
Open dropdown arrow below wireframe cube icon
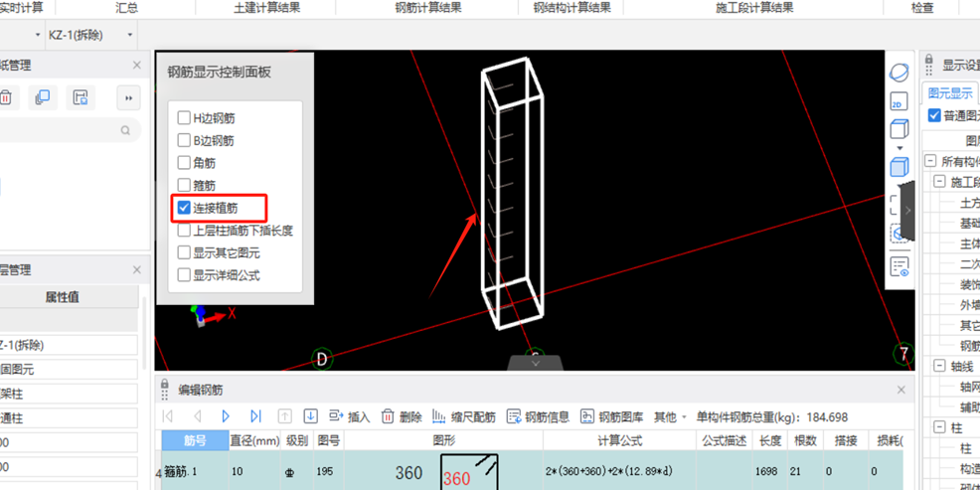[899, 148]
